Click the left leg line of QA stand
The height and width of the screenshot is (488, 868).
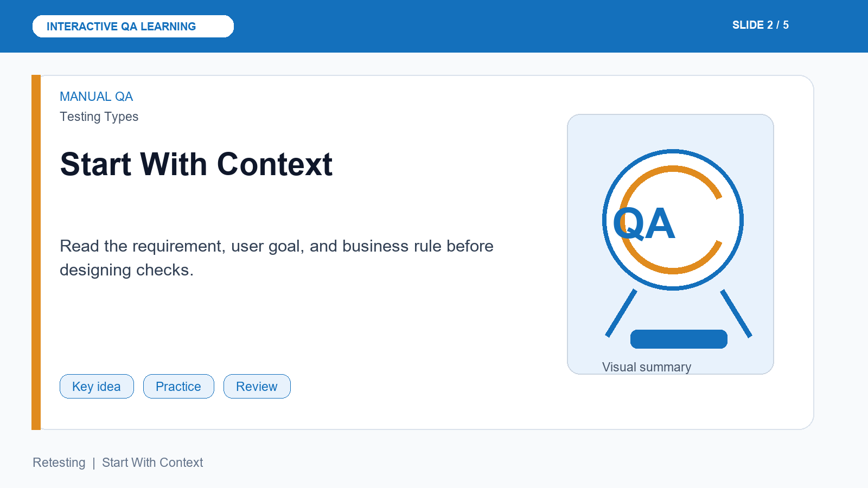coord(621,313)
